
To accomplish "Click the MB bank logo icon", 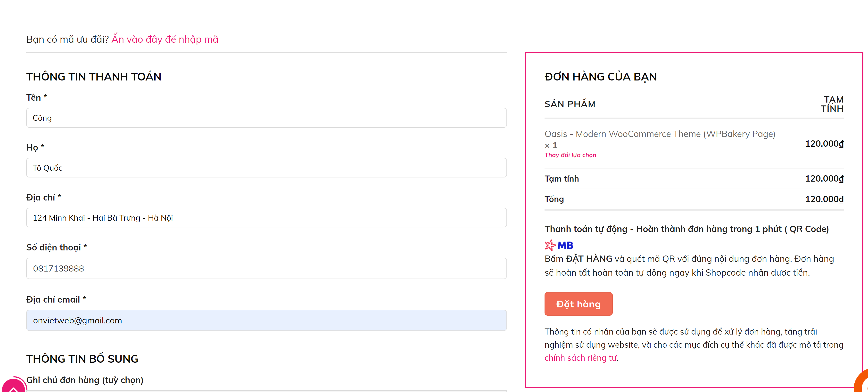I will (559, 245).
